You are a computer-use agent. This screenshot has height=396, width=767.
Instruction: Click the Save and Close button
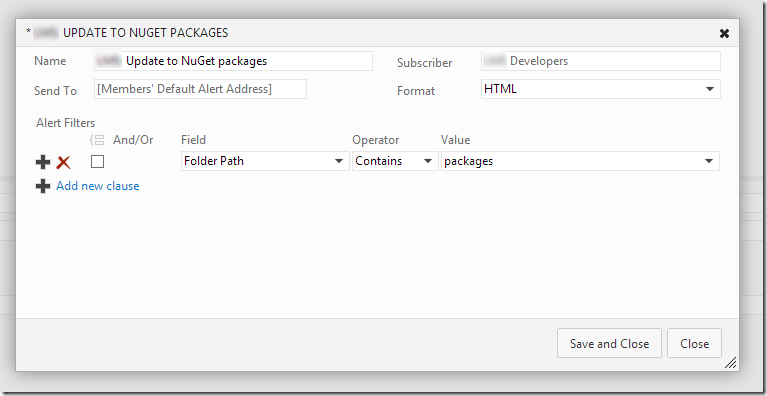(x=609, y=343)
